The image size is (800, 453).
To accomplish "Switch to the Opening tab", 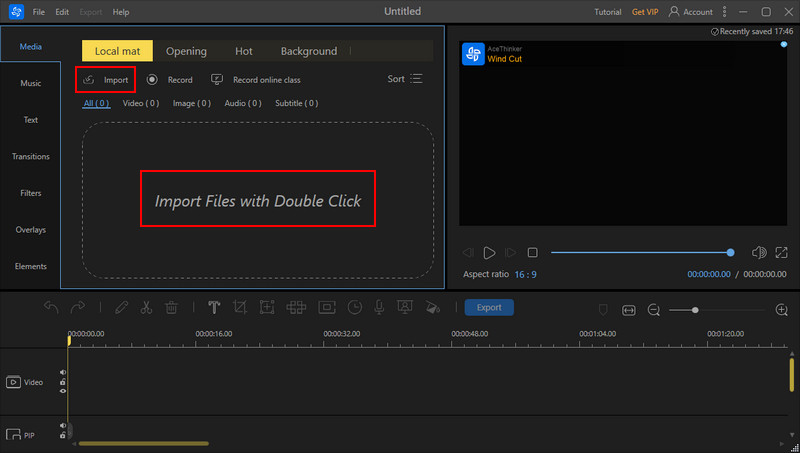I will [186, 51].
